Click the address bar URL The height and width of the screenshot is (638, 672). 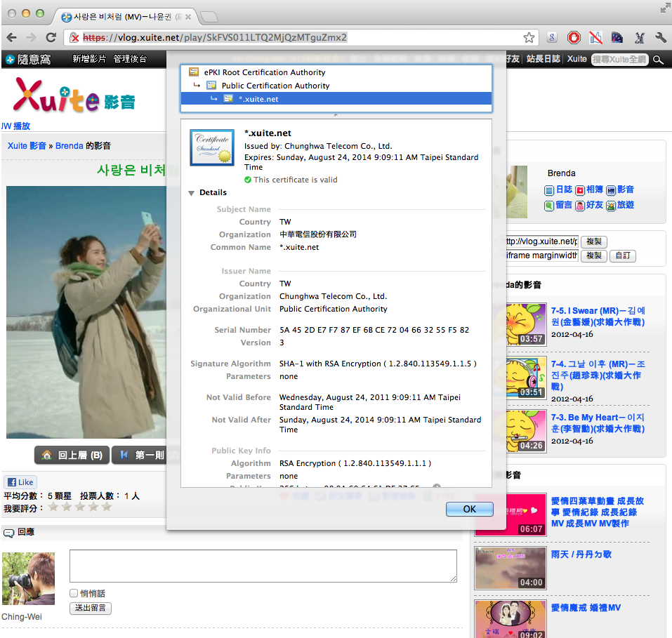[214, 38]
